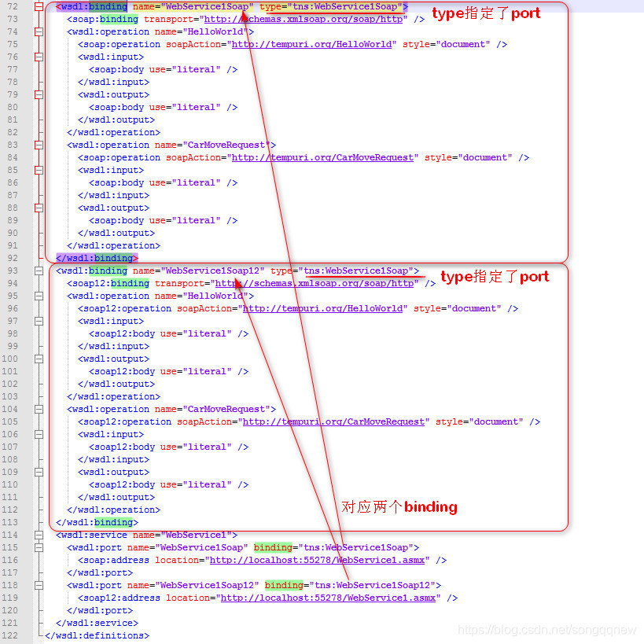Collapse the CarMoveRequest operation fold on line 83
Image resolution: width=644 pixels, height=644 pixels.
[x=39, y=145]
